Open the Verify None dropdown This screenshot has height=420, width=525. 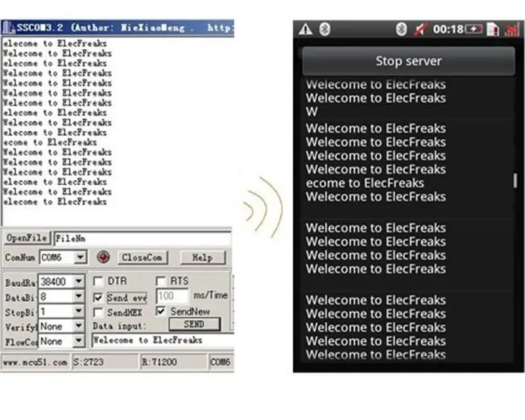[79, 326]
